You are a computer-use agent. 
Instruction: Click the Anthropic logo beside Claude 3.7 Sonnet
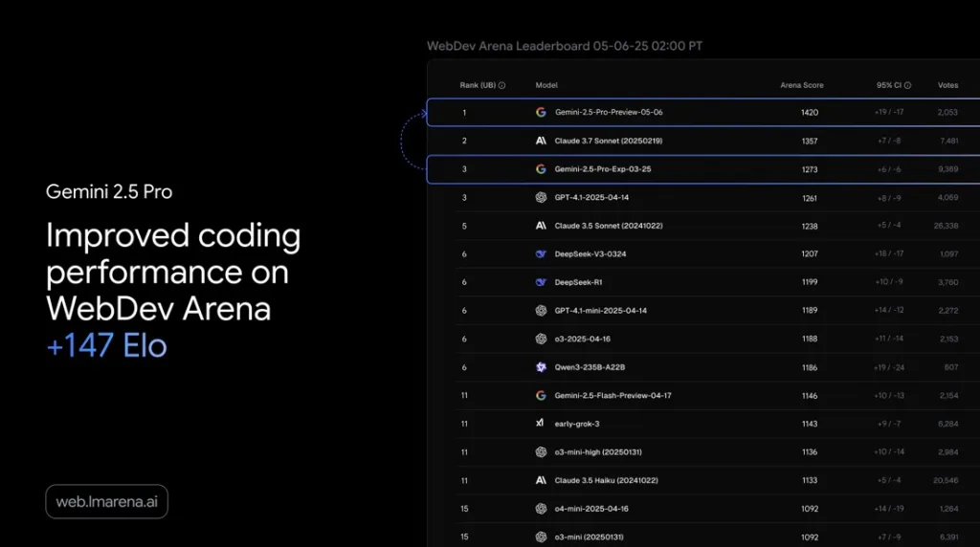541,141
